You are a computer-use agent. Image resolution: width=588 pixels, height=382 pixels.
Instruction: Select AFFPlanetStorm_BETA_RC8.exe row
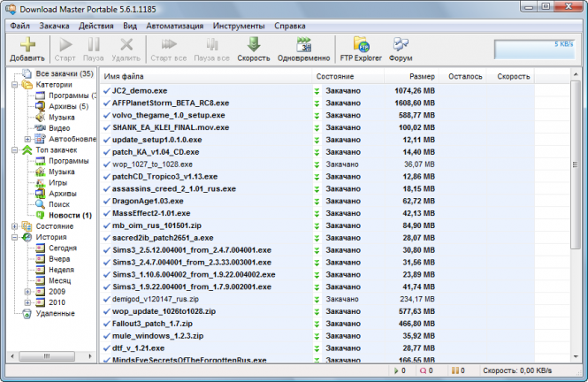(x=317, y=103)
